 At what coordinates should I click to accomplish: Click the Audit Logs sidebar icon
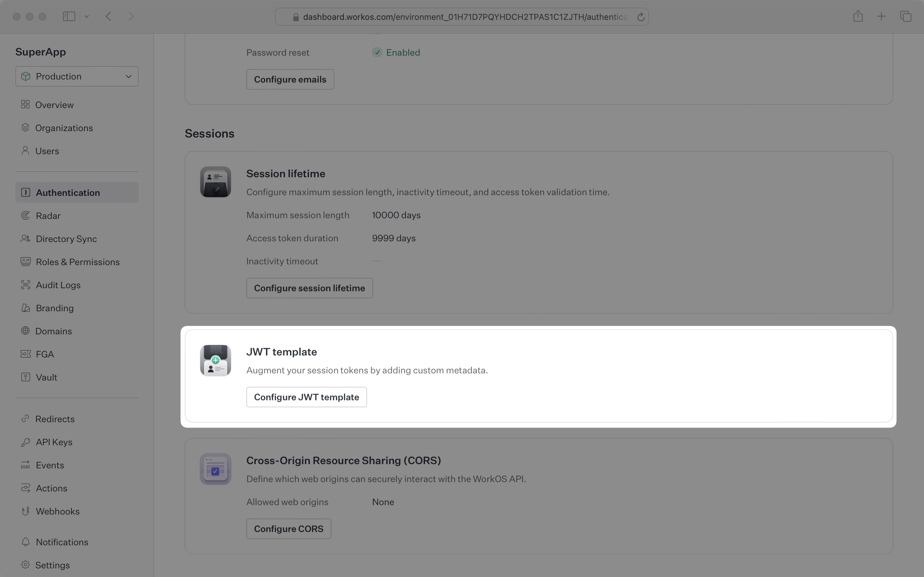tap(25, 285)
